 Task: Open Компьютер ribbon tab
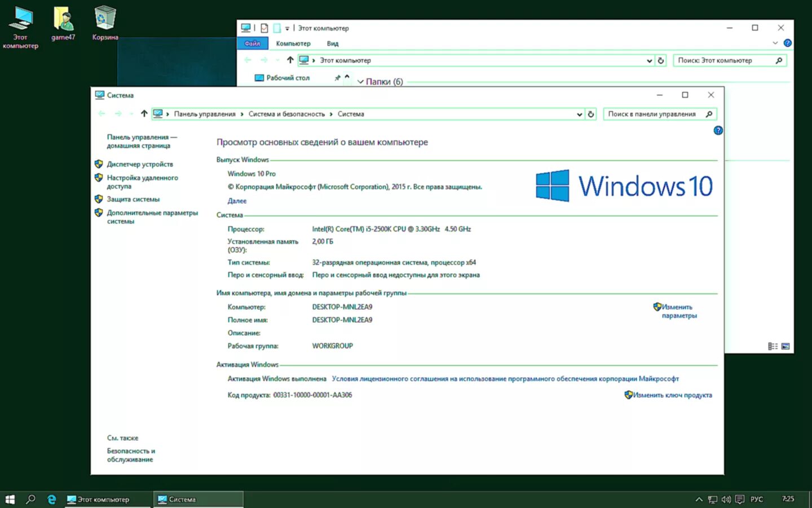[293, 43]
